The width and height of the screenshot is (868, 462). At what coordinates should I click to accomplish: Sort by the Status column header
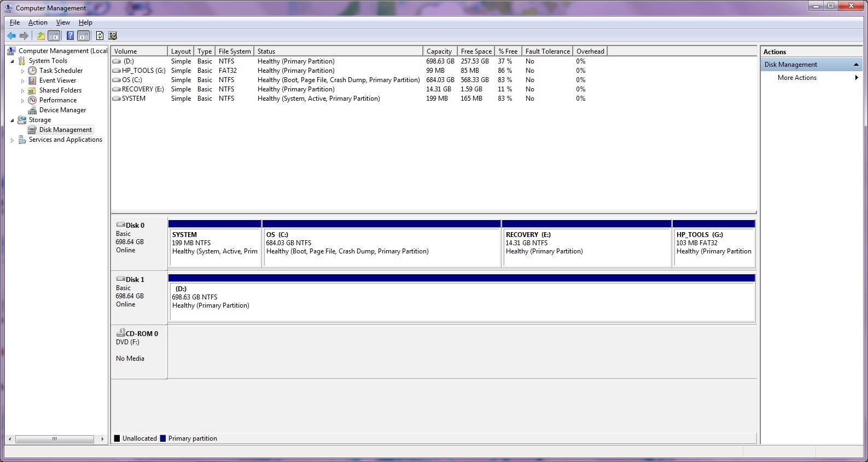coord(339,51)
